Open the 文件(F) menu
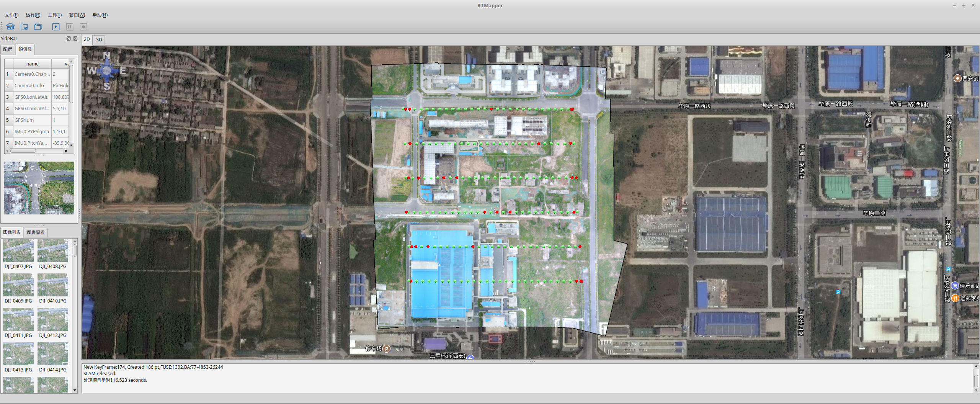Screen dimensions: 980x404 [x=11, y=15]
